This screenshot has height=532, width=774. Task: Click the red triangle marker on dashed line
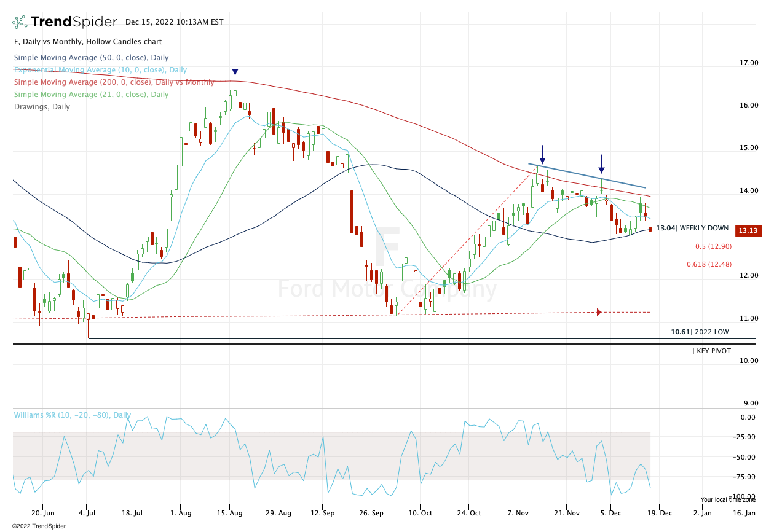tap(599, 312)
